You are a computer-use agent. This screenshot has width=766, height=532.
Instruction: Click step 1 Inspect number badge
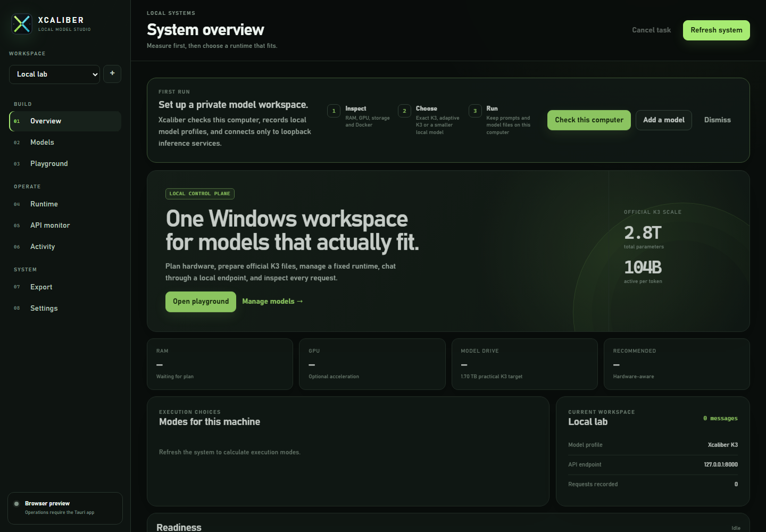point(334,111)
